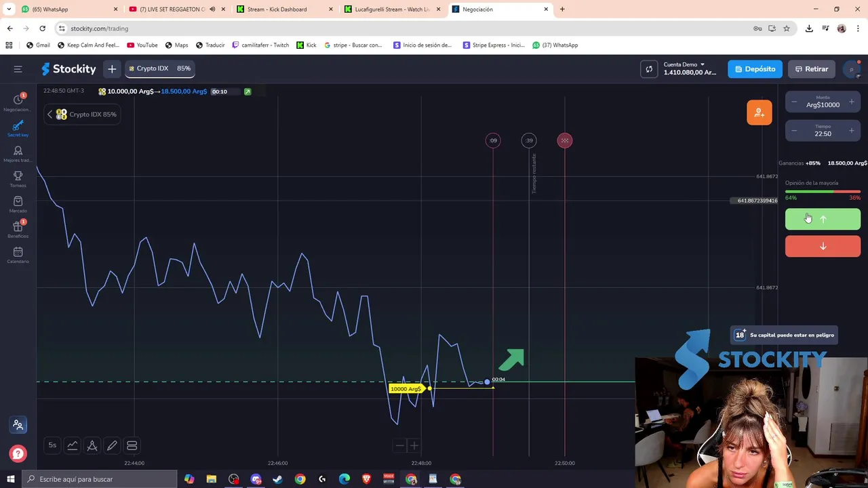Place a down trade with red button
The height and width of the screenshot is (488, 868).
coord(823,246)
